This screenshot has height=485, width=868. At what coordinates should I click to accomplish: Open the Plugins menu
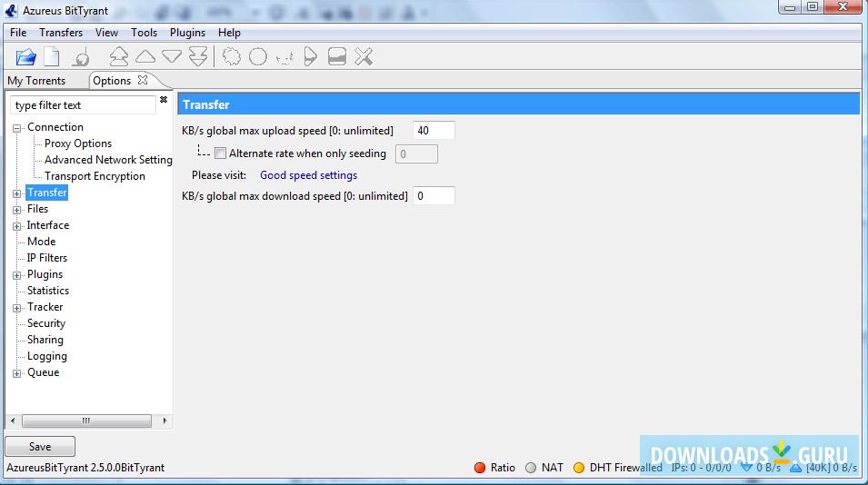(x=187, y=33)
